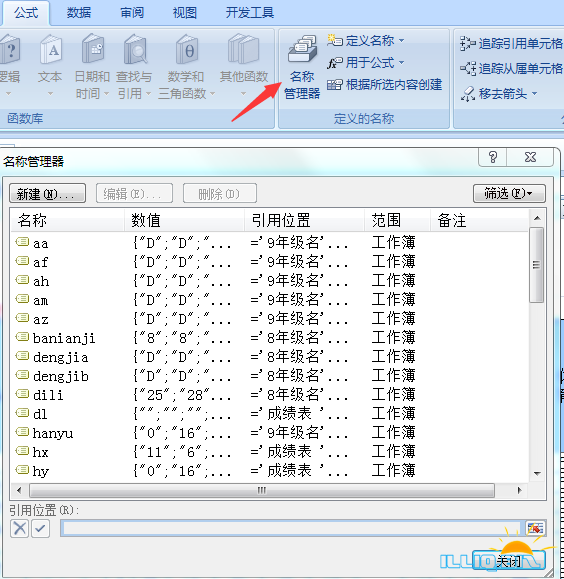Open Date and Time (日期和时间) functions
Viewport: 564px width, 579px height.
coord(92,66)
